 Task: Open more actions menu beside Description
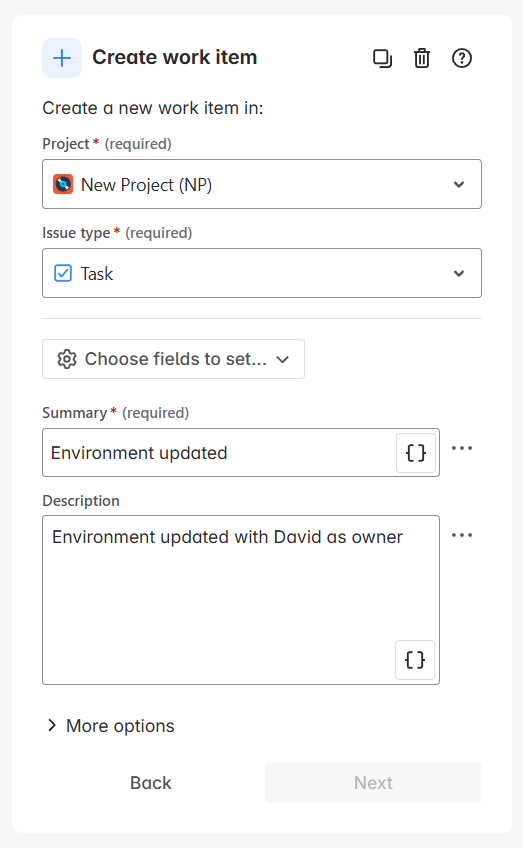click(462, 535)
